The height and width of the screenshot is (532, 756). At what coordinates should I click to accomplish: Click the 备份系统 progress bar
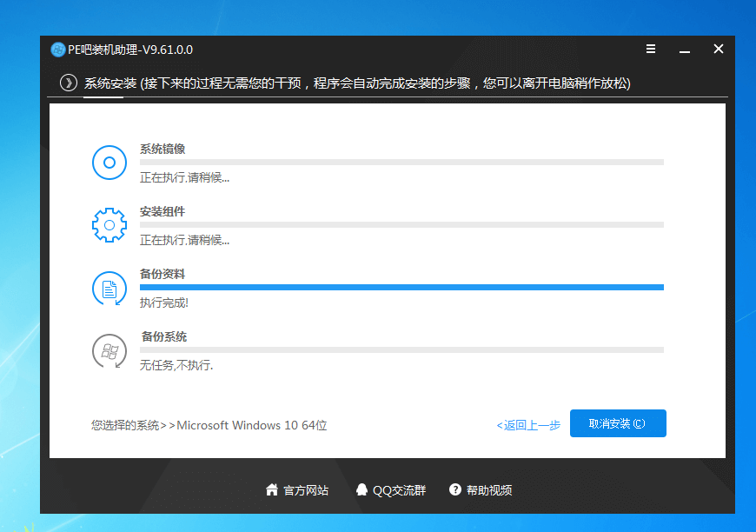tap(401, 349)
